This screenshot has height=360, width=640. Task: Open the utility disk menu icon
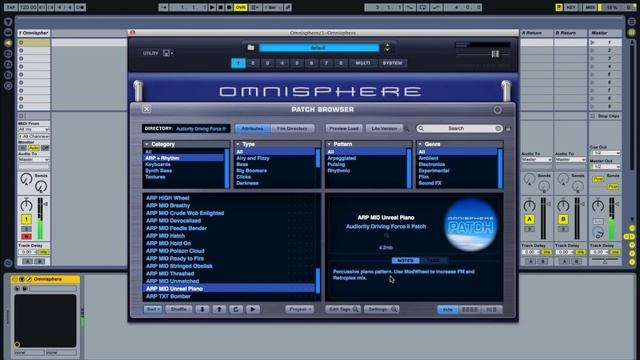[x=168, y=53]
